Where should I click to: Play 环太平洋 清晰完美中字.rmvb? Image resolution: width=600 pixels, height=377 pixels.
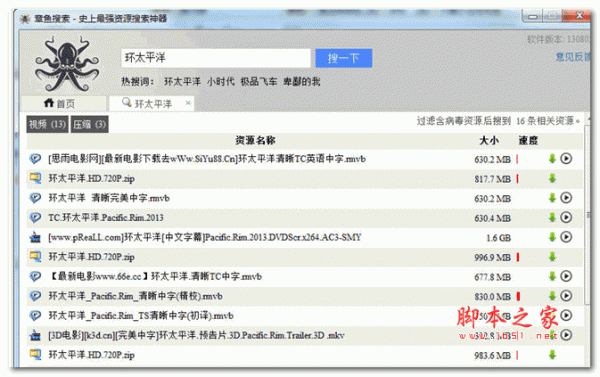[x=566, y=198]
